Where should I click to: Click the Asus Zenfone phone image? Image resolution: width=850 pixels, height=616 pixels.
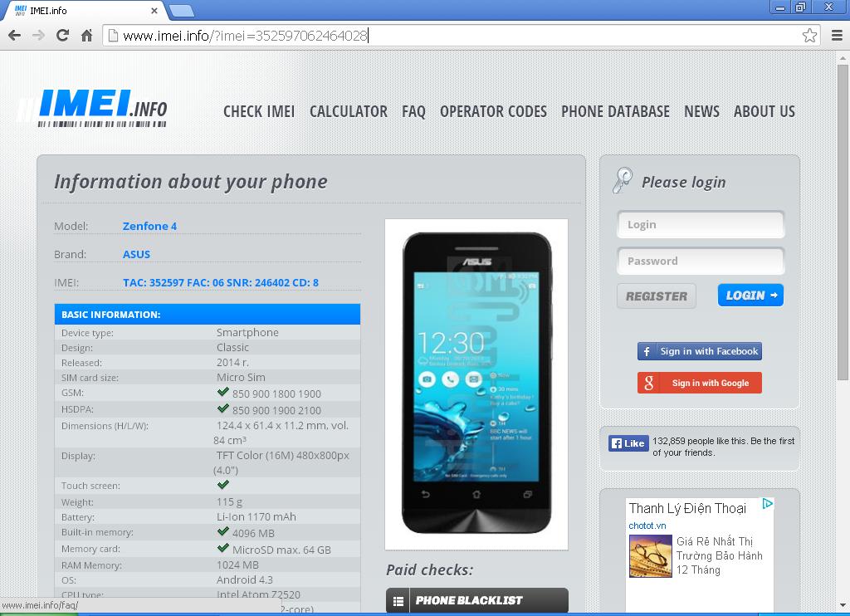coord(476,384)
